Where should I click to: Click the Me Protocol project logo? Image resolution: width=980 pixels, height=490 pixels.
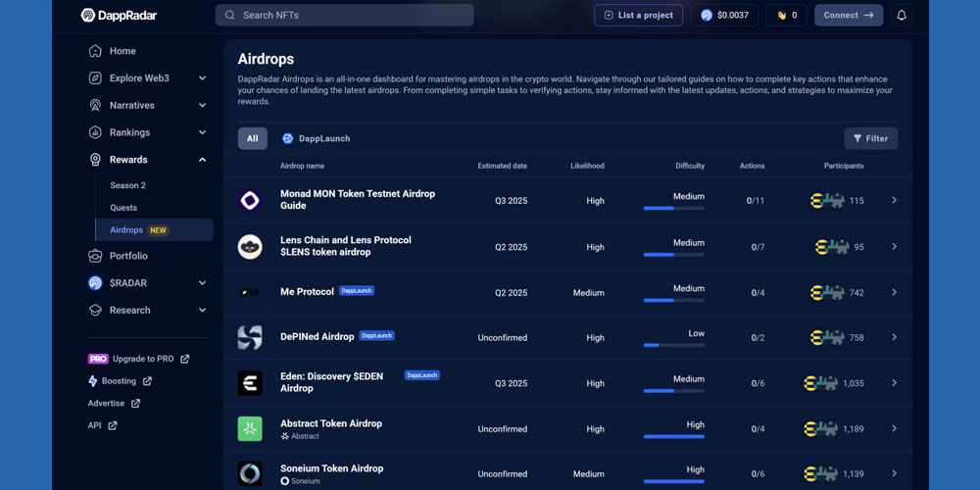(250, 292)
